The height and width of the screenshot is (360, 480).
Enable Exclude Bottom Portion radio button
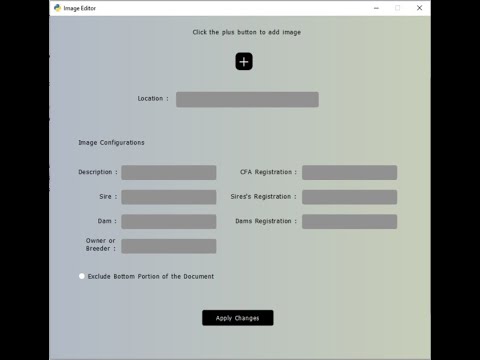[82, 276]
